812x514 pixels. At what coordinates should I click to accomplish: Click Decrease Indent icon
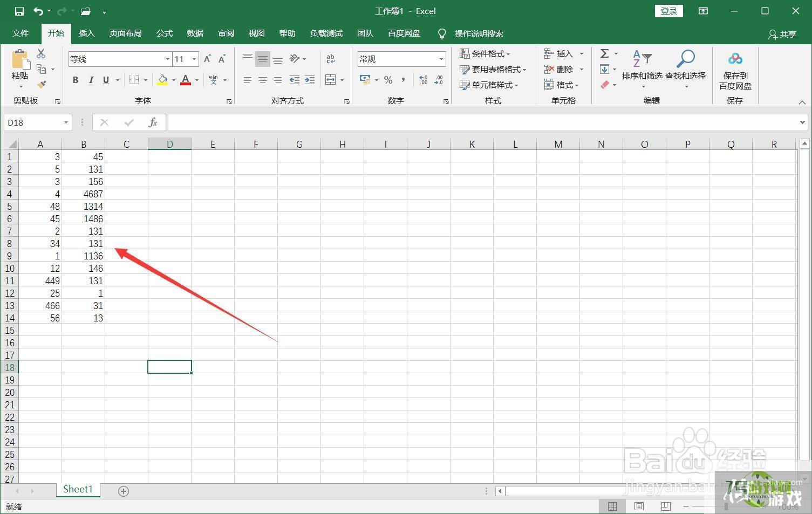click(295, 80)
